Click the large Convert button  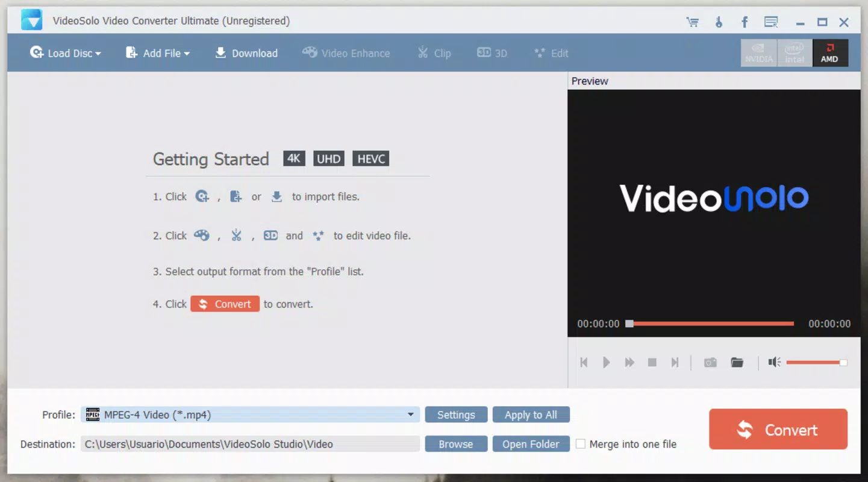[x=778, y=429]
